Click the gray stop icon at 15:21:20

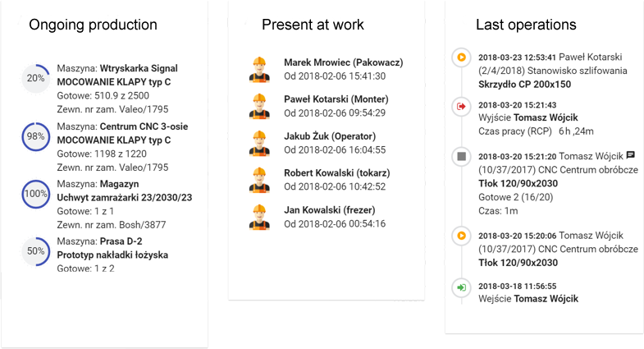[461, 156]
